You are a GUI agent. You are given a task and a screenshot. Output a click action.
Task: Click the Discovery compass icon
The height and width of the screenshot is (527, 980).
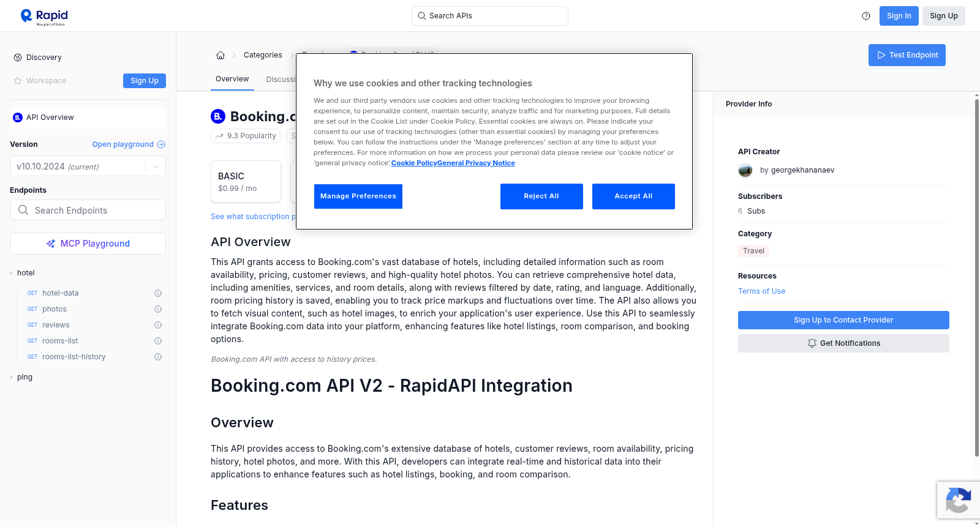coord(18,58)
